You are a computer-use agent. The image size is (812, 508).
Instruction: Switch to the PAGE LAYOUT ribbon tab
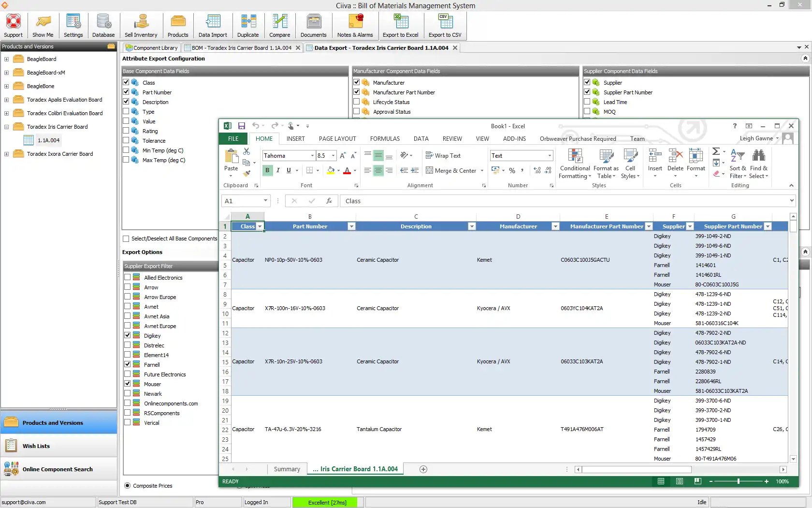[x=337, y=139]
